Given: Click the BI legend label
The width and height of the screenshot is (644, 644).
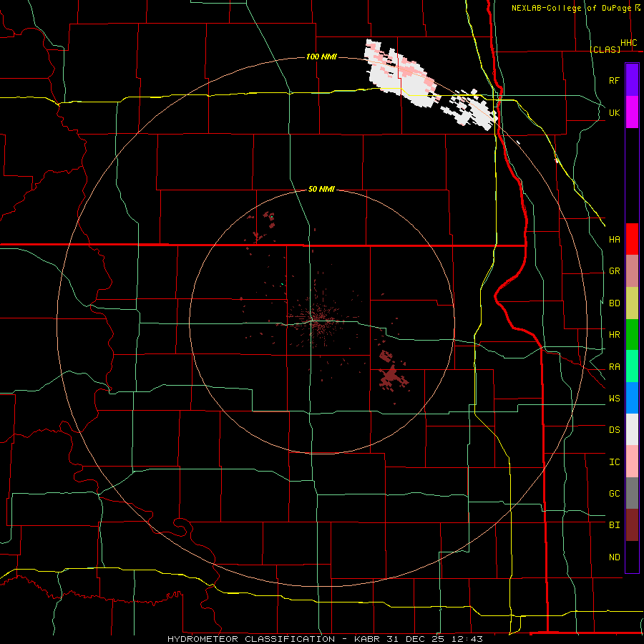Looking at the screenshot, I should [614, 525].
